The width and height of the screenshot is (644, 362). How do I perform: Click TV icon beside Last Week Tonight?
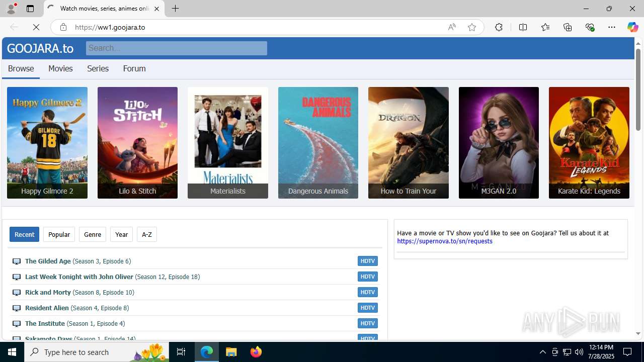coord(17,277)
